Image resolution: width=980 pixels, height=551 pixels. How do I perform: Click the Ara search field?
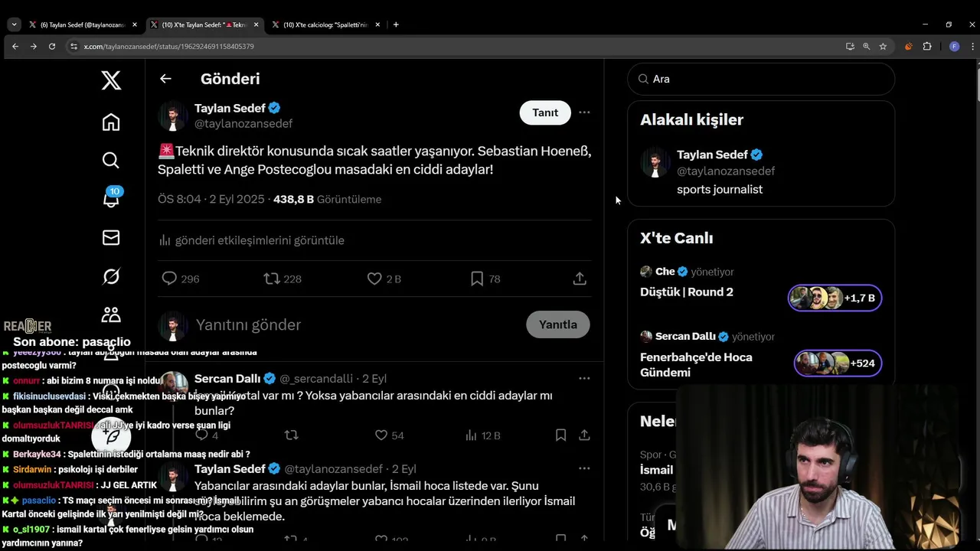click(x=761, y=79)
